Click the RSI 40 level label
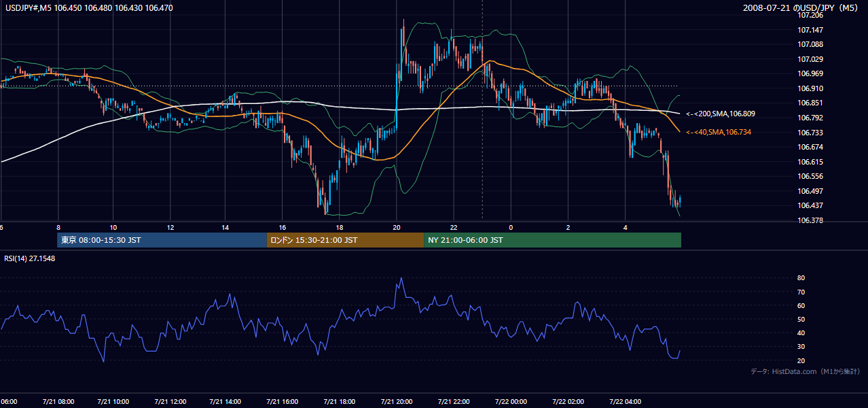This screenshot has width=868, height=408. click(801, 333)
